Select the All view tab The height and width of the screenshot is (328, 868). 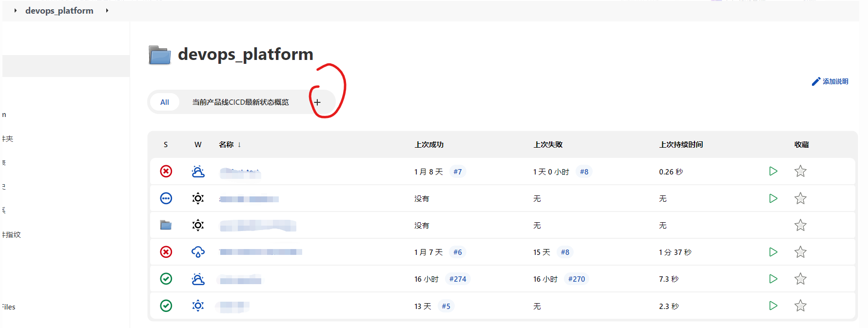point(165,102)
